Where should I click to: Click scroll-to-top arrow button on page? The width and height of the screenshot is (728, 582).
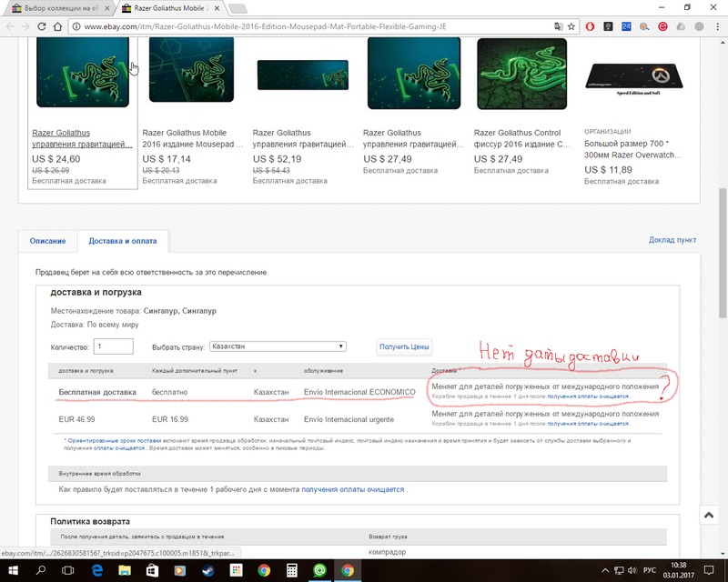[x=709, y=515]
